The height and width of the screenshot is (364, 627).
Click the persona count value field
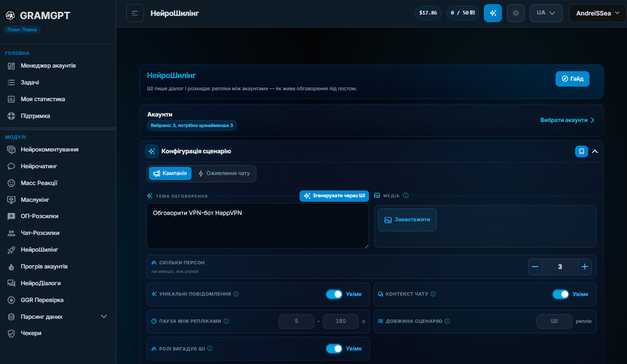coord(560,266)
